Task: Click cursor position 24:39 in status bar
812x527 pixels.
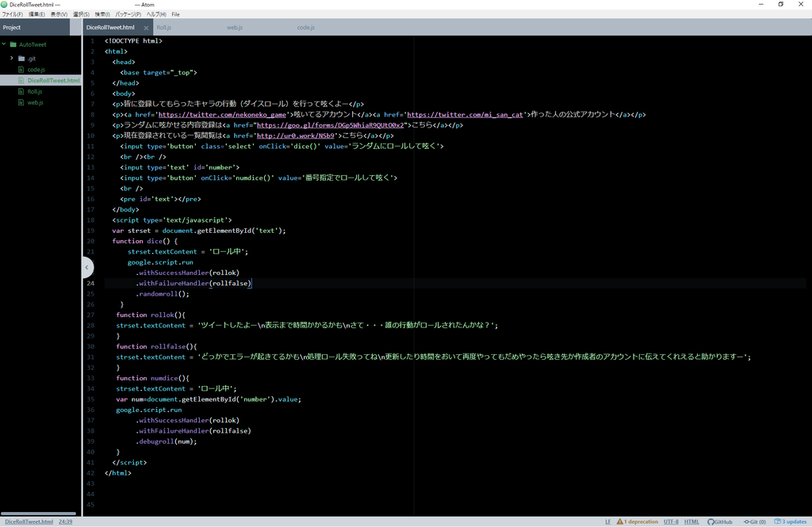Action: click(65, 521)
